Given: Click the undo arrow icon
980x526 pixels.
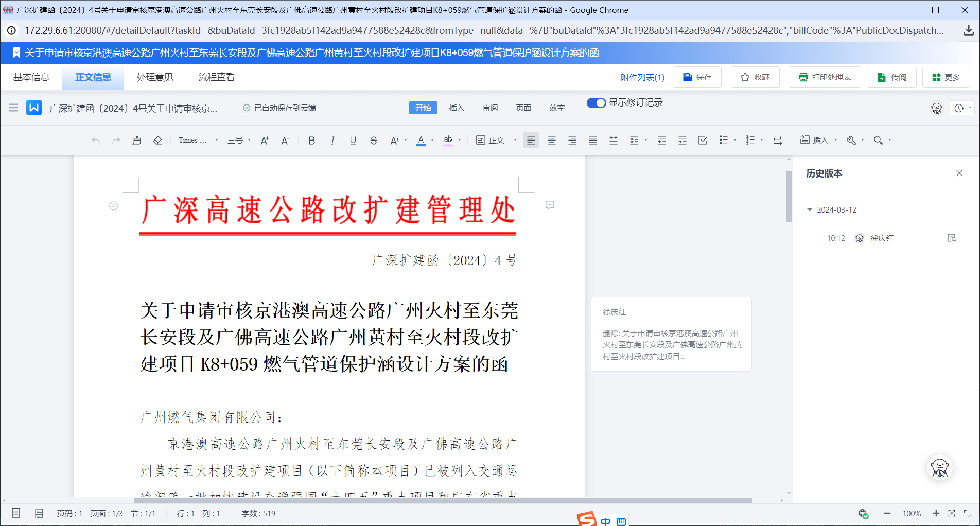Looking at the screenshot, I should 96,141.
